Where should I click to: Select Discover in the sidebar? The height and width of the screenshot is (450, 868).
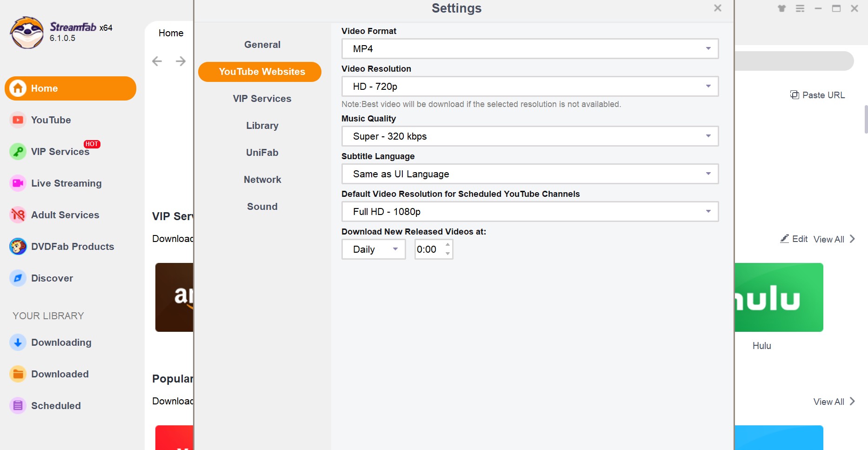[70, 278]
